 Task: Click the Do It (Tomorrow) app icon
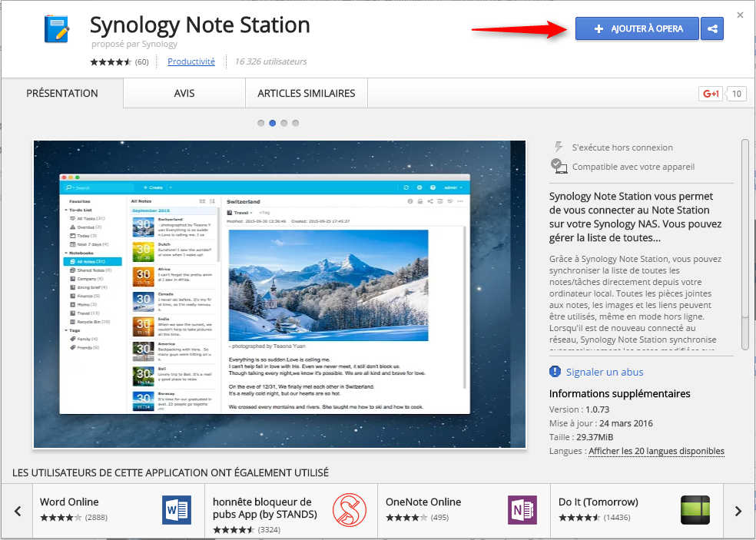click(x=696, y=510)
